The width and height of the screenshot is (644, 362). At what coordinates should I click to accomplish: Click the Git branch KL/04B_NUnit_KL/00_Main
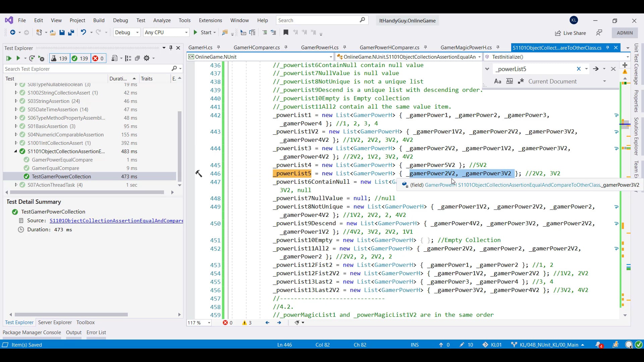549,345
